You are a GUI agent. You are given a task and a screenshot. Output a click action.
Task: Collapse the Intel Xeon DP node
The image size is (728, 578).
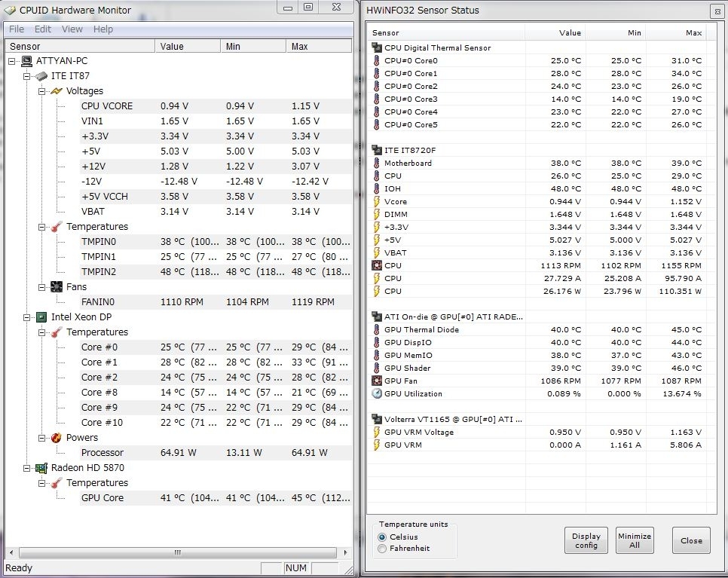[x=27, y=317]
